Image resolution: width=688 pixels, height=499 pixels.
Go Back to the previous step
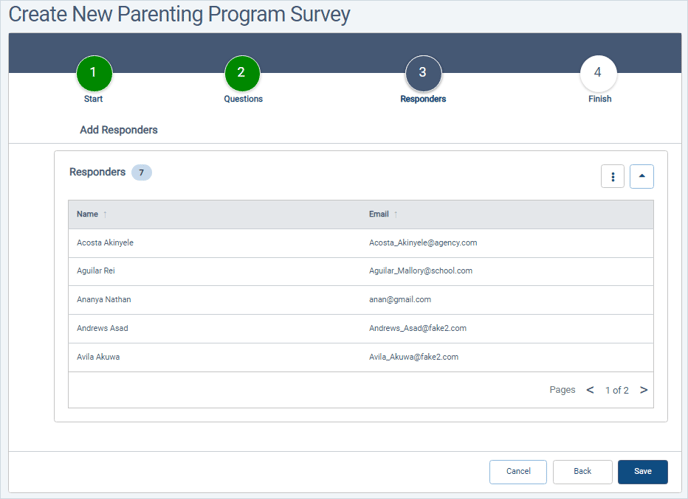click(583, 472)
